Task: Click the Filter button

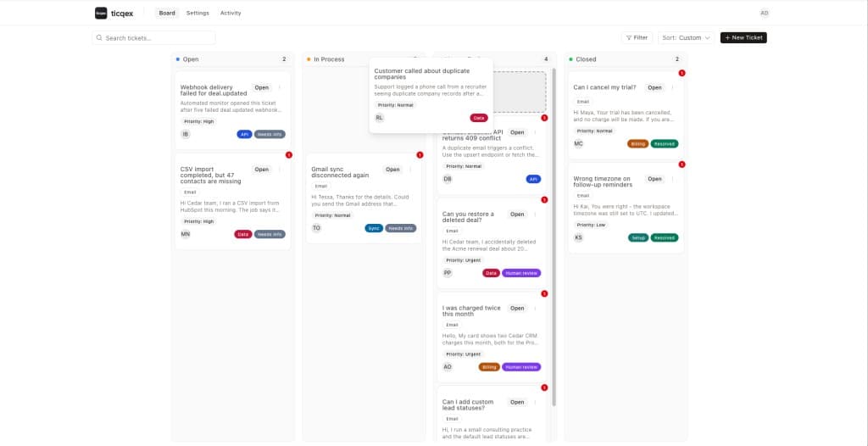Action: 637,37
